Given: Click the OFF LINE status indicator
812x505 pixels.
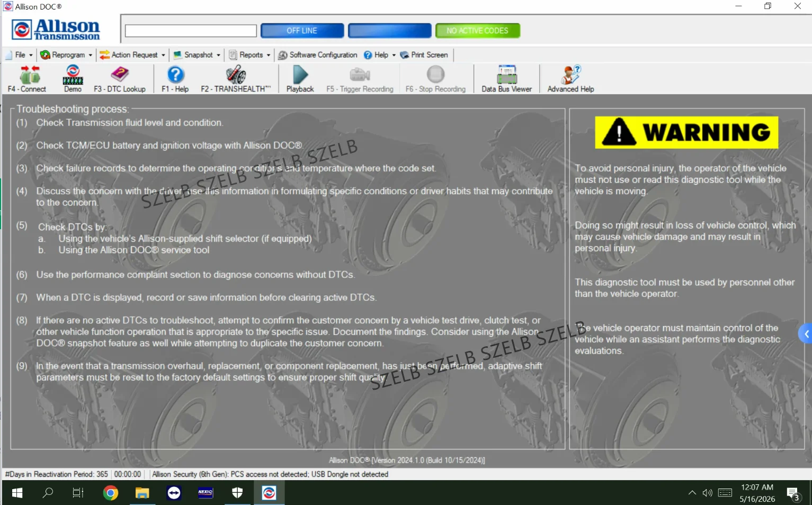Looking at the screenshot, I should 302,31.
